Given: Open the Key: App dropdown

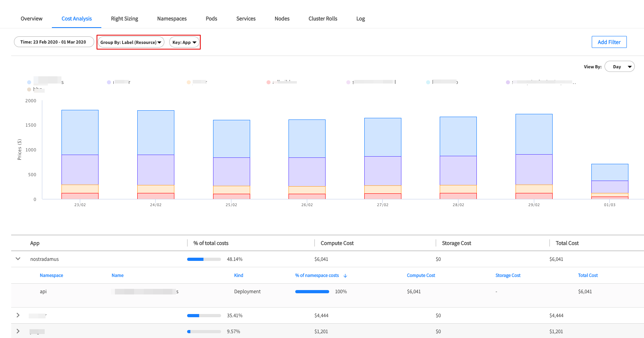Looking at the screenshot, I should (184, 42).
